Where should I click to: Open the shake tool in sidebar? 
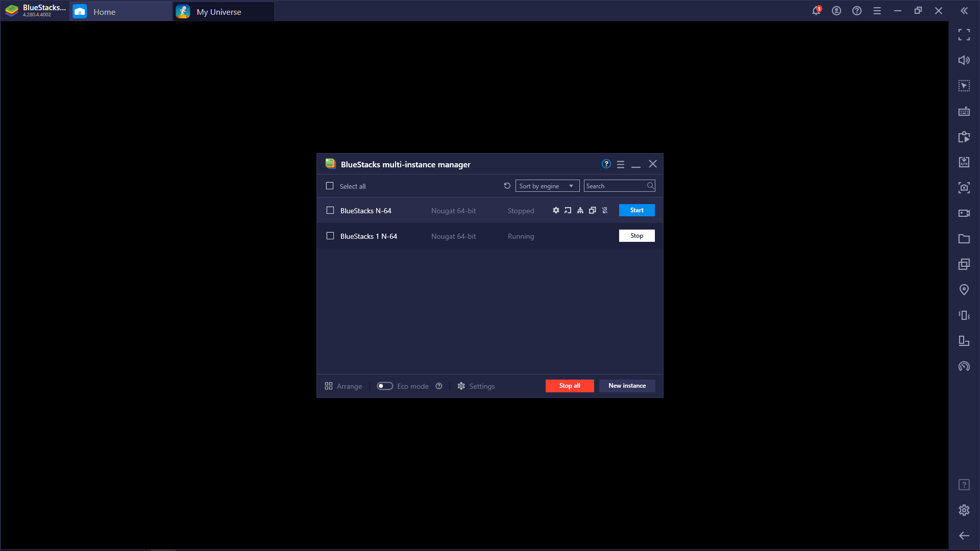point(965,315)
